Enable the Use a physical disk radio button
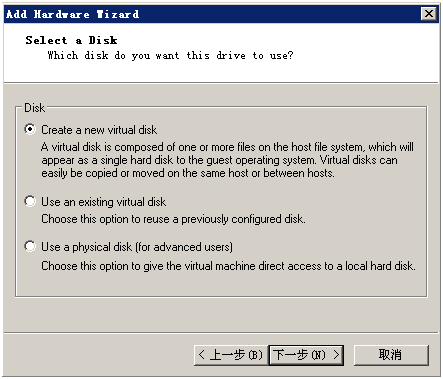 [30, 246]
